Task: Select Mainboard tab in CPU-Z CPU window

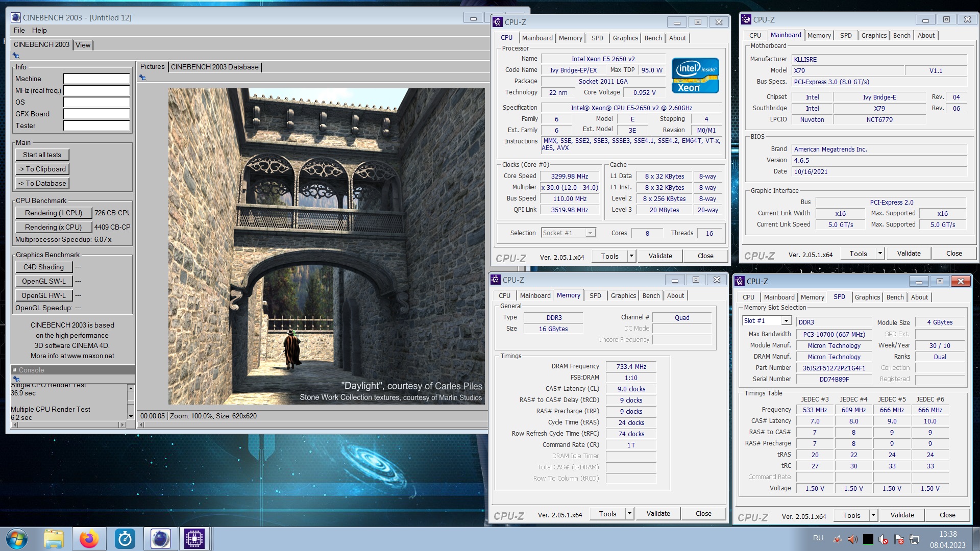Action: point(537,38)
